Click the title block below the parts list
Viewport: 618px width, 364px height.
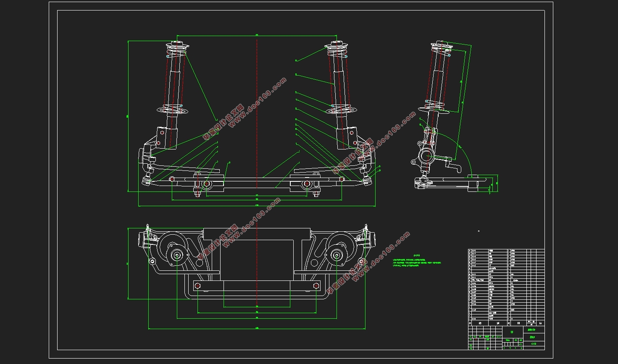(506, 338)
